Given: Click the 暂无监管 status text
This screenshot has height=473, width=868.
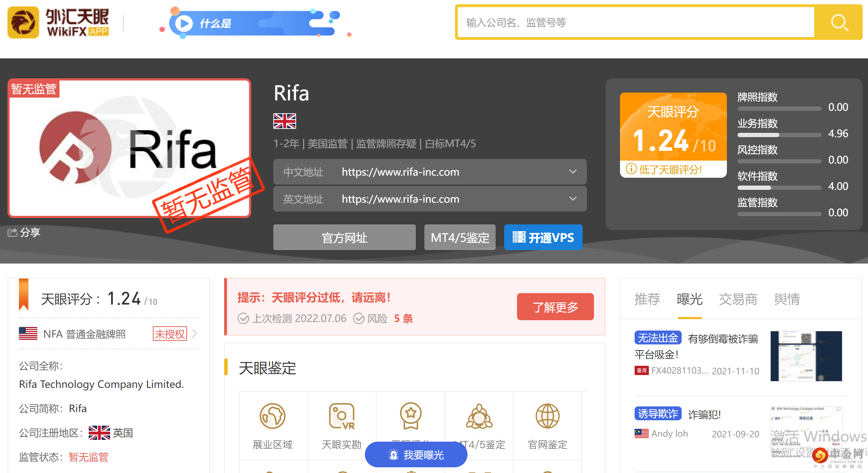Looking at the screenshot, I should (x=89, y=457).
